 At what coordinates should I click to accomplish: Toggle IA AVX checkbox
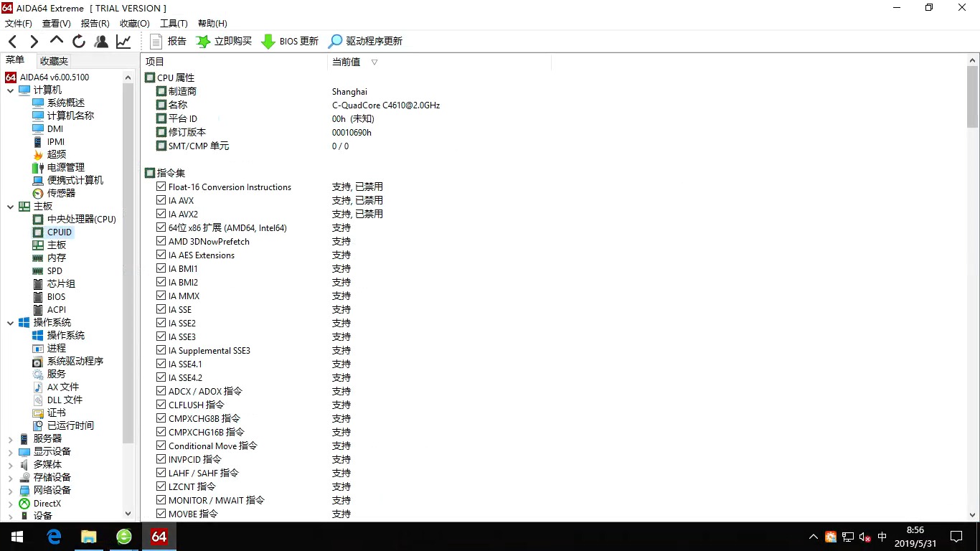pos(161,200)
